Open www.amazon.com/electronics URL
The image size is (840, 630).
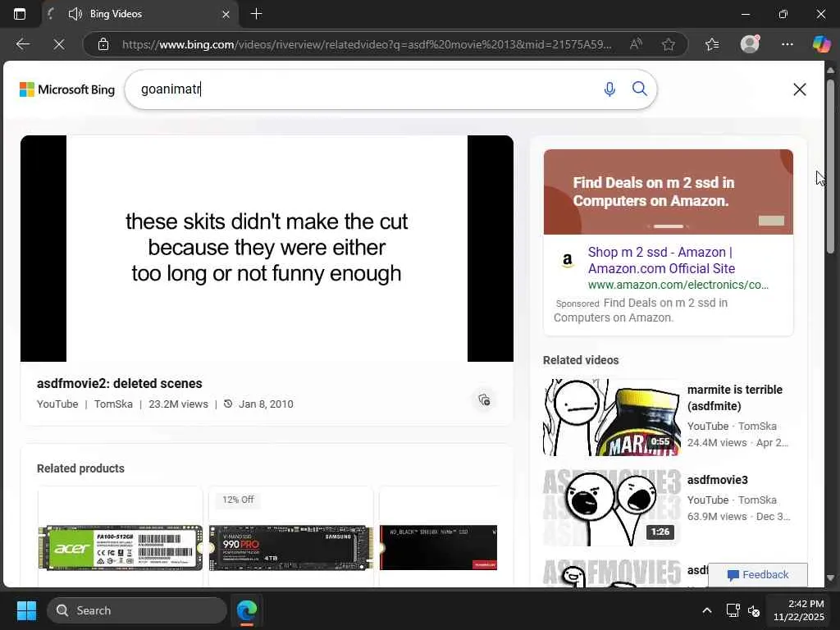pos(678,285)
